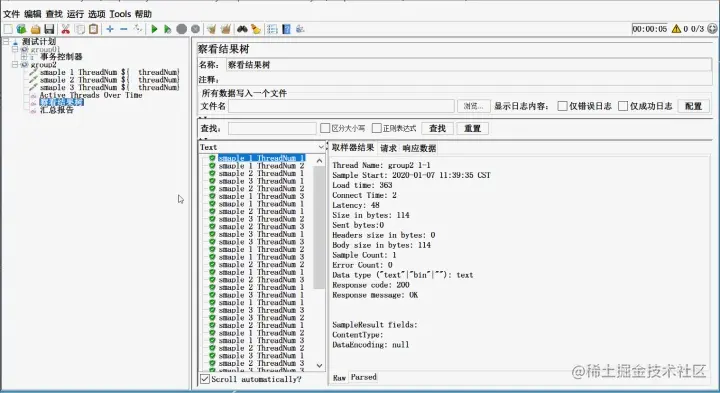Click the icon right of 0/3 counter

(x=712, y=29)
